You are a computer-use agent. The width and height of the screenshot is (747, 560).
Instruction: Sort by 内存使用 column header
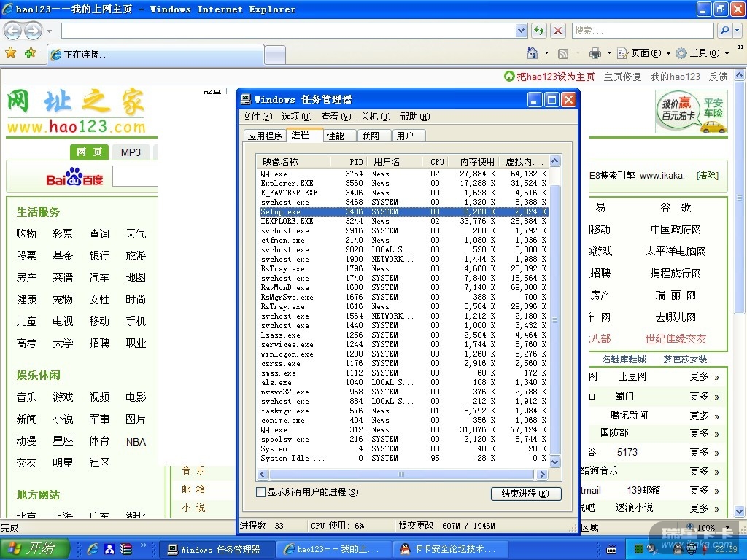[476, 161]
